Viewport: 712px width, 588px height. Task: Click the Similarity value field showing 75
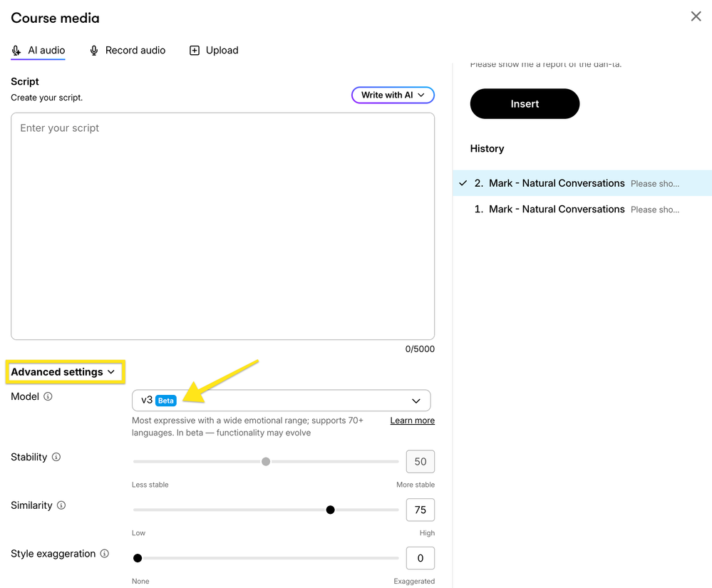[x=420, y=510]
